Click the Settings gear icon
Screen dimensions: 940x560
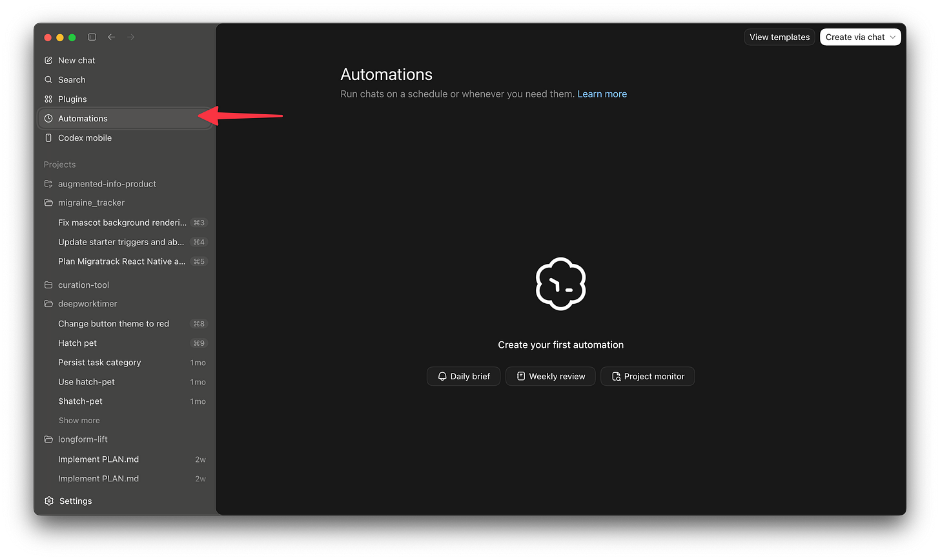coord(49,501)
